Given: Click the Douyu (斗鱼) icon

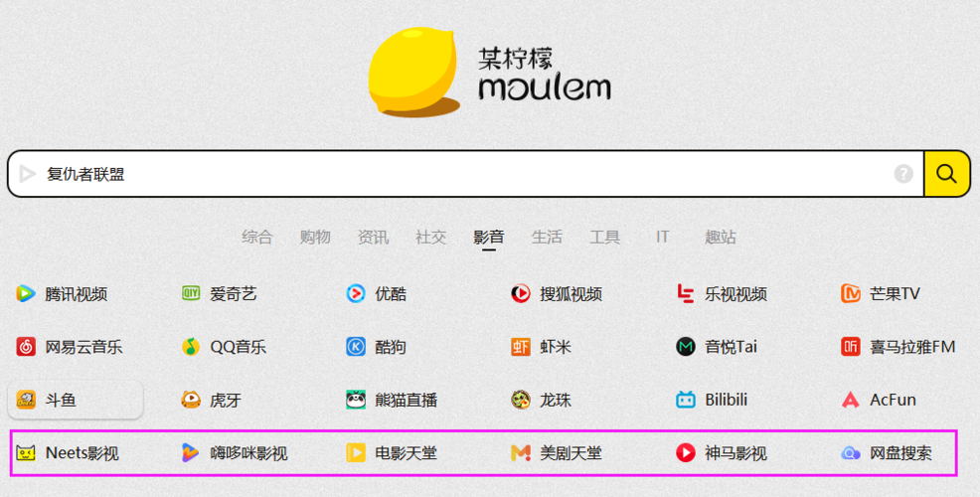Looking at the screenshot, I should pyautogui.click(x=26, y=400).
